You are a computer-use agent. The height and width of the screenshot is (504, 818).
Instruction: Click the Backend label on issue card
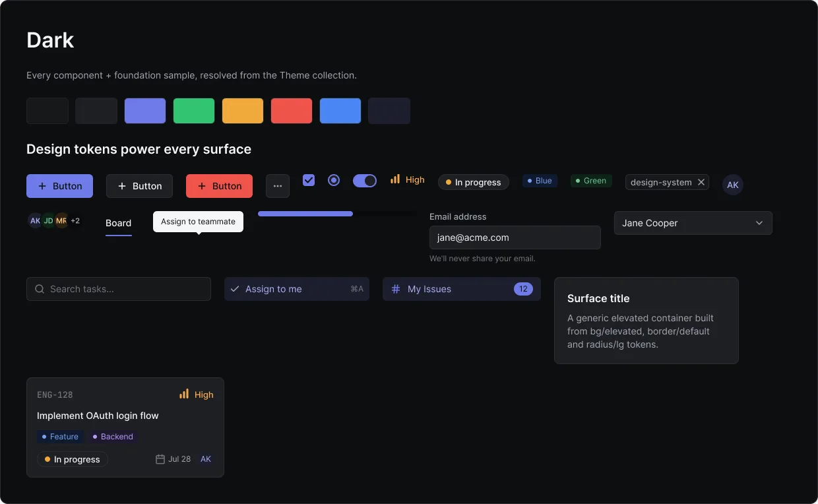tap(113, 437)
